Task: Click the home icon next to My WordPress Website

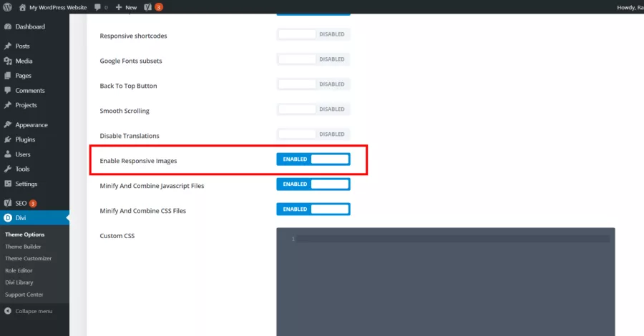Action: coord(22,7)
